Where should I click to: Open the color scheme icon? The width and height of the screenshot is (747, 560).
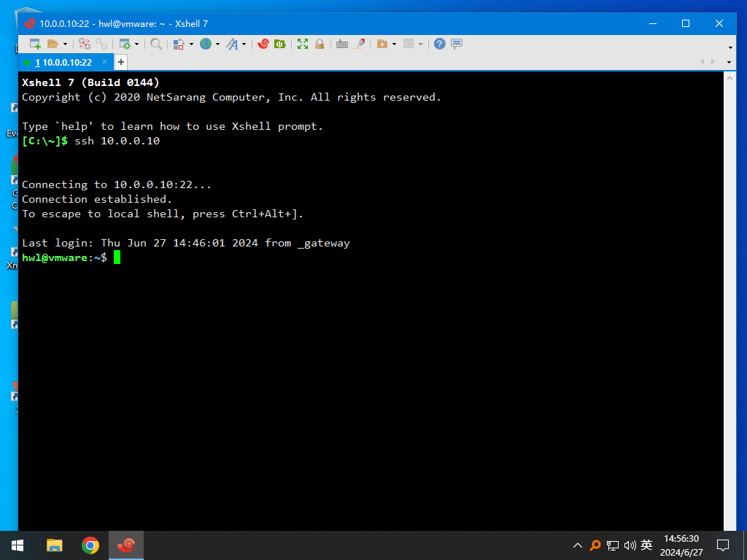pyautogui.click(x=179, y=44)
